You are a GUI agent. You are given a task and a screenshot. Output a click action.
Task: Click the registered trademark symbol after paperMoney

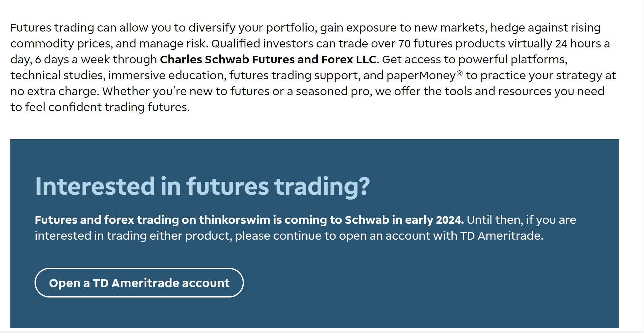460,73
